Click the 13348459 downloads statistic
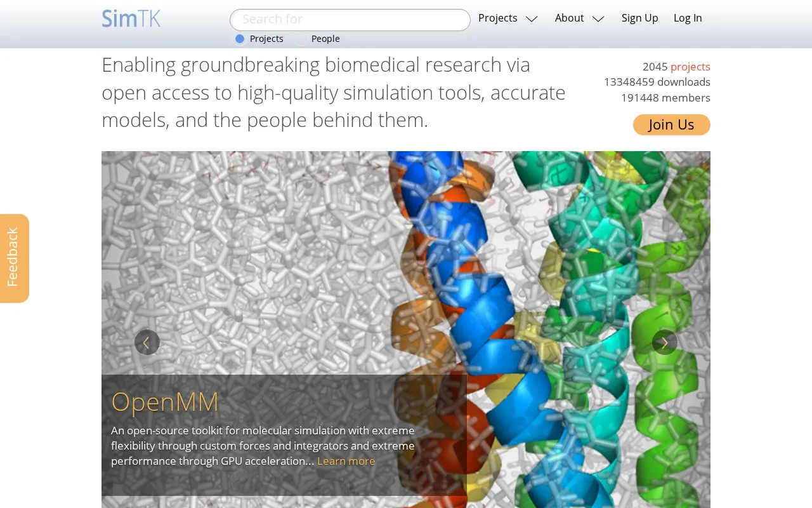 [x=657, y=82]
